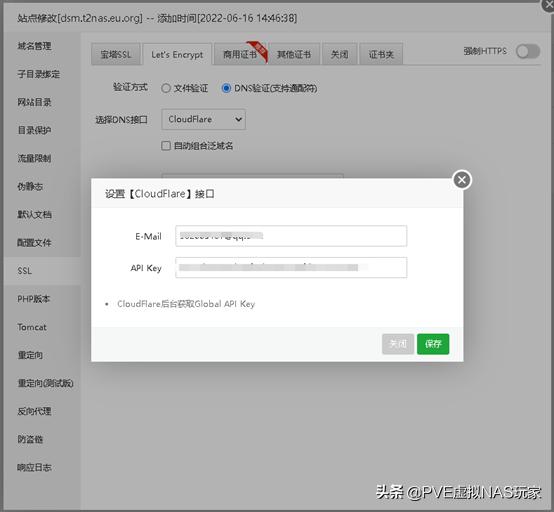Switch to the 关闭 tab
The image size is (554, 512).
point(340,54)
